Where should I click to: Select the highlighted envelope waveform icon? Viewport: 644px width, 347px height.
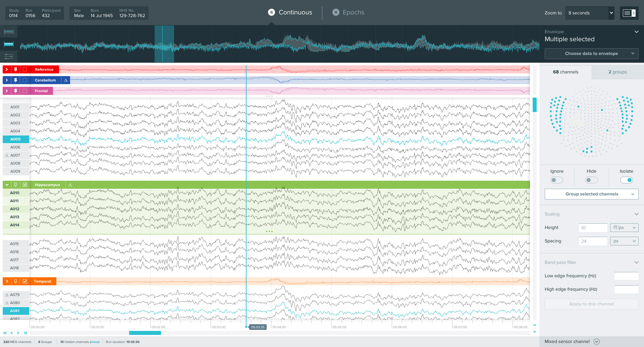9,44
